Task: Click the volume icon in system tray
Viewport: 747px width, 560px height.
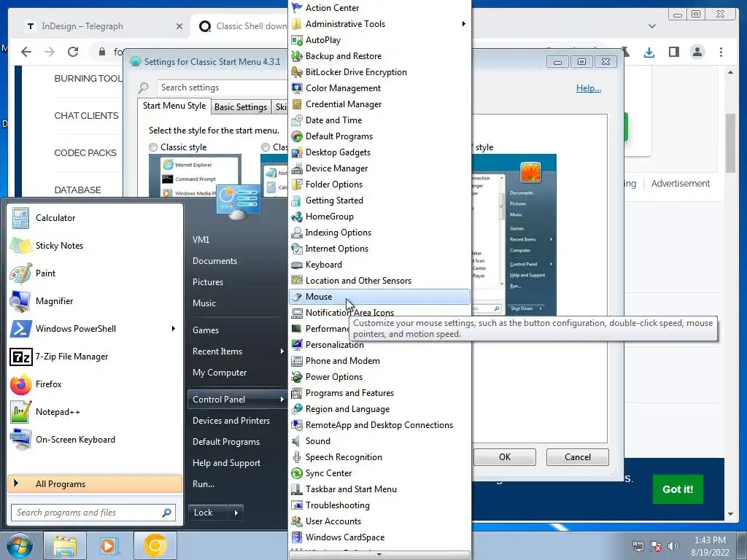Action: pyautogui.click(x=673, y=546)
